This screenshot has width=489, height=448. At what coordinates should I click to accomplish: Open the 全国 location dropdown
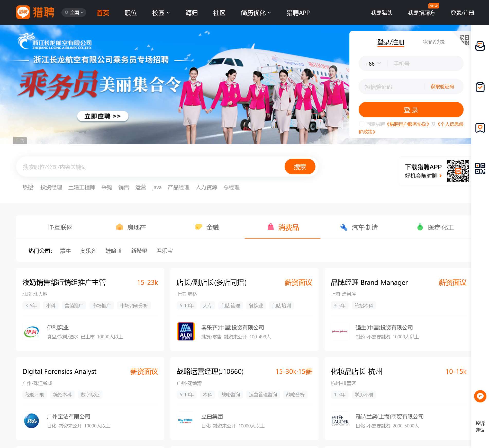[x=74, y=12]
